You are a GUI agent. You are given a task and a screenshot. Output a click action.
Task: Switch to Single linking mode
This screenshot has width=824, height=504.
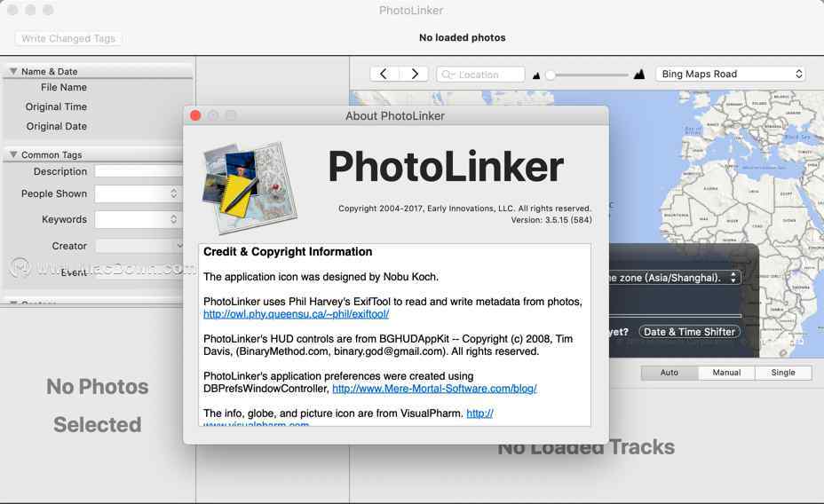(x=783, y=372)
